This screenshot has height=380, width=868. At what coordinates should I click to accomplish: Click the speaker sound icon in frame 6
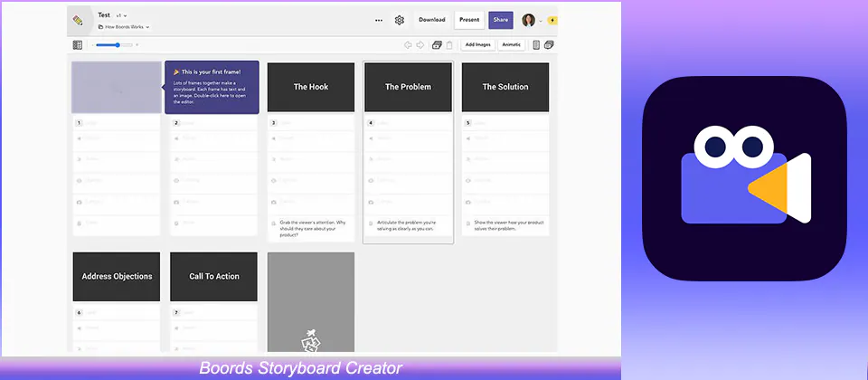click(79, 328)
